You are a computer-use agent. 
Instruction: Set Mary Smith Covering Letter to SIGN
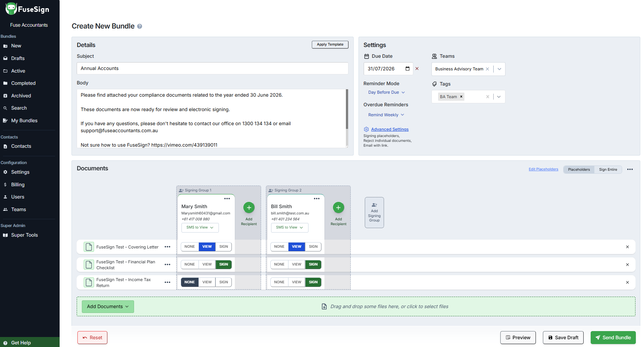click(x=224, y=247)
